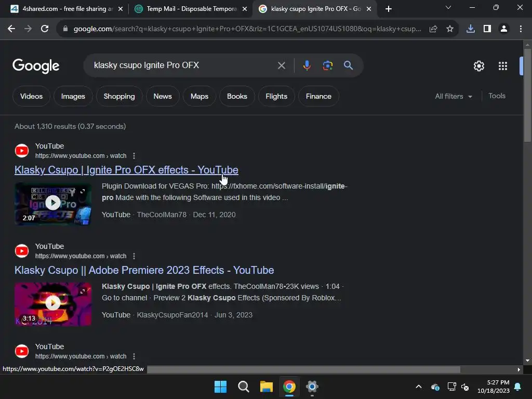Bookmark this tab with the star icon

click(x=450, y=29)
